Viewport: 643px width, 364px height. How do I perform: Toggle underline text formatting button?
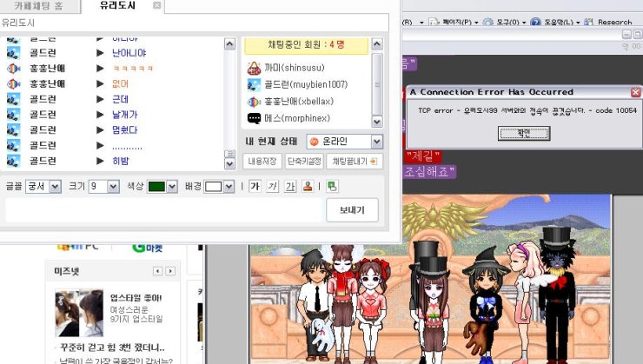[x=290, y=187]
